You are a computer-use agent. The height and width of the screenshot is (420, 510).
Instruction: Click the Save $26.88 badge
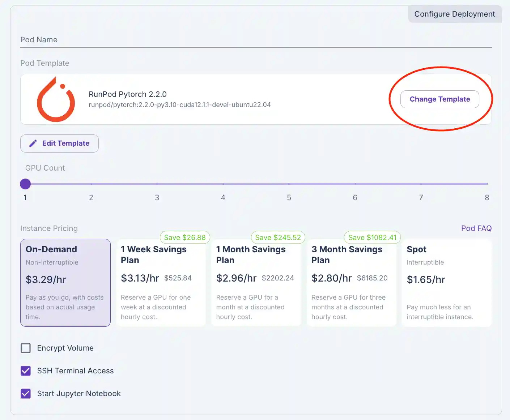pyautogui.click(x=185, y=237)
